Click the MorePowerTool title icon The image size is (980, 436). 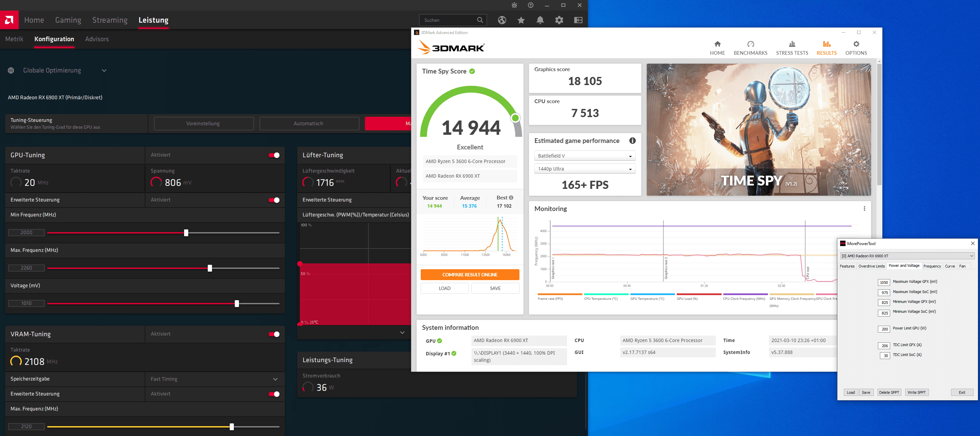[x=843, y=243]
